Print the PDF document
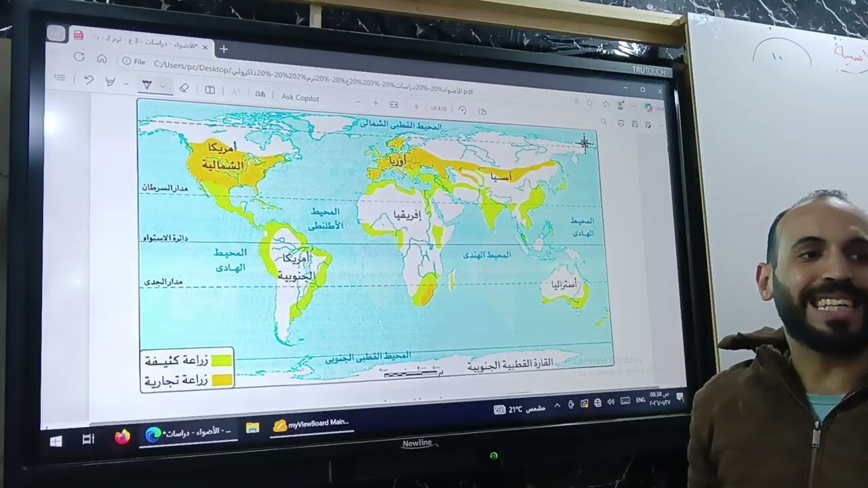This screenshot has height=488, width=868. pyautogui.click(x=620, y=123)
